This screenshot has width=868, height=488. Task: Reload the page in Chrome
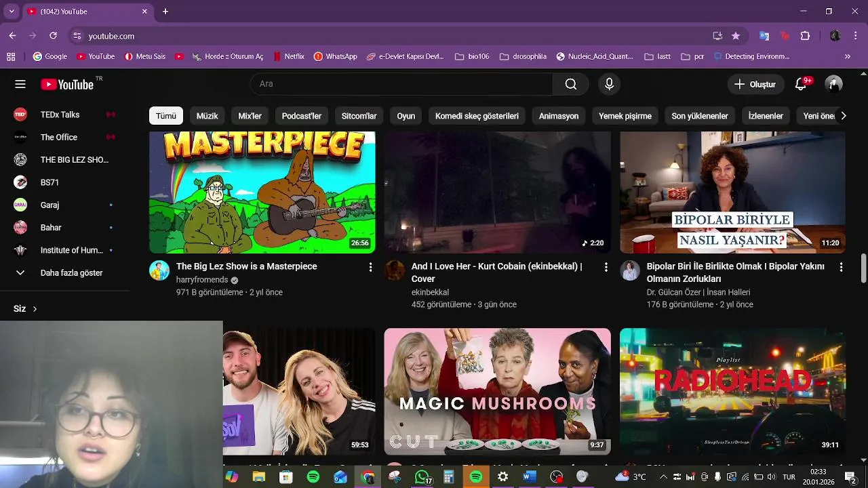pyautogui.click(x=53, y=36)
